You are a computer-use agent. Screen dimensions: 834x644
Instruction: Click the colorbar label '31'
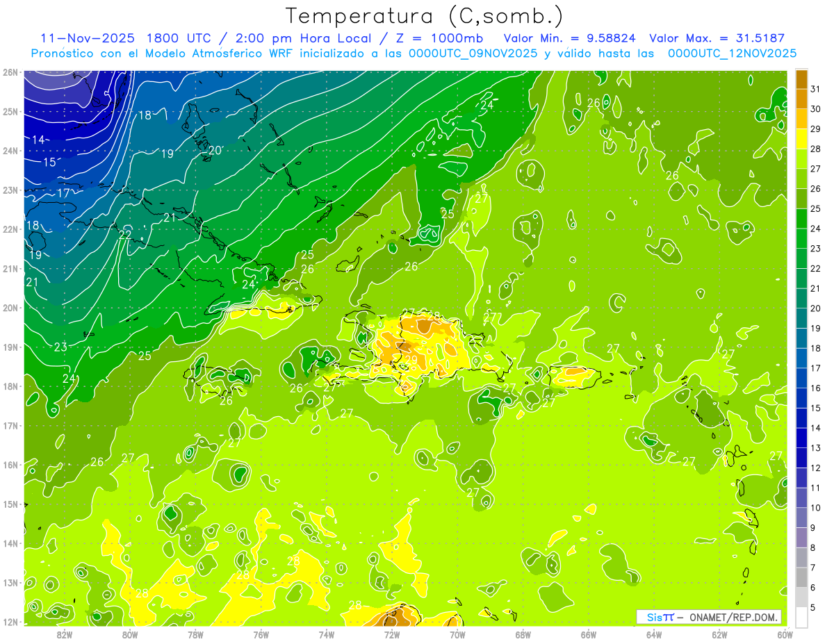point(816,89)
